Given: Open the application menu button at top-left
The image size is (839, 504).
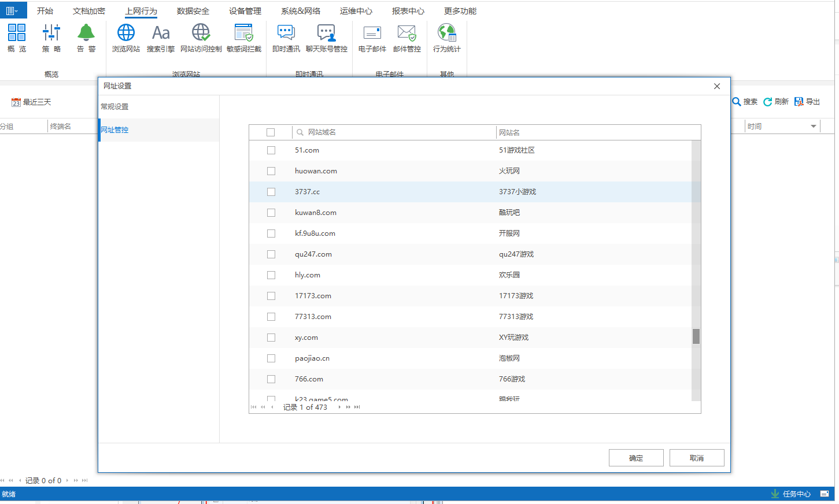Looking at the screenshot, I should pos(13,10).
